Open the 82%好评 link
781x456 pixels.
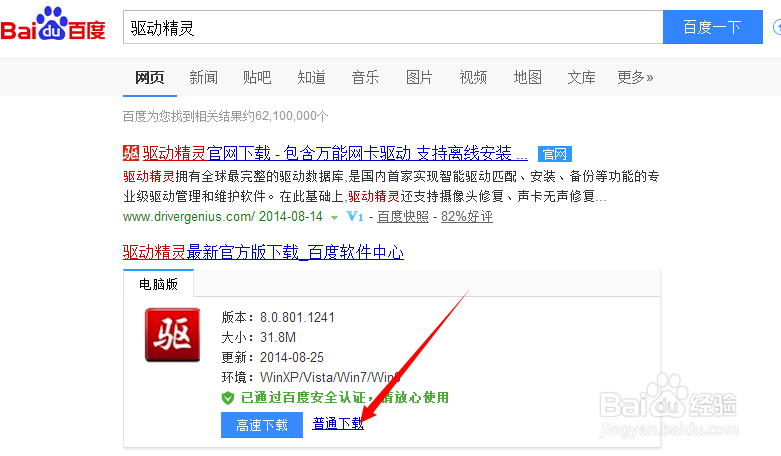coord(467,217)
